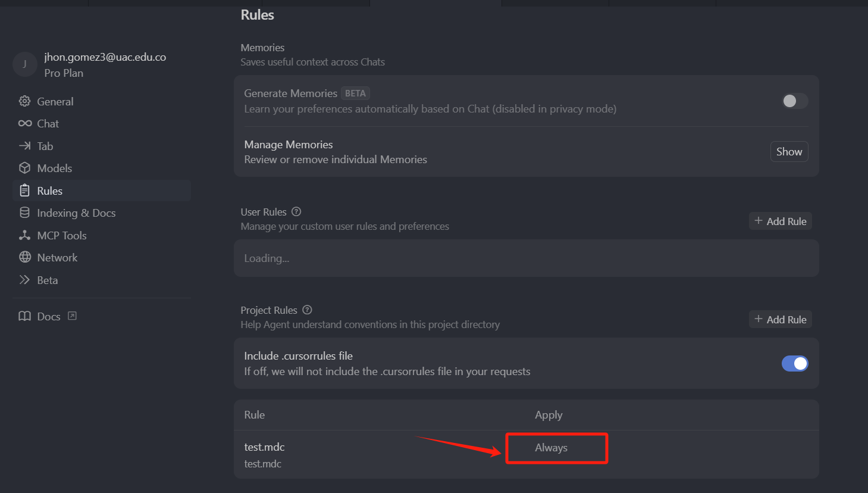The height and width of the screenshot is (493, 868).
Task: Click the help icon beside Project Rules
Action: pyautogui.click(x=307, y=310)
